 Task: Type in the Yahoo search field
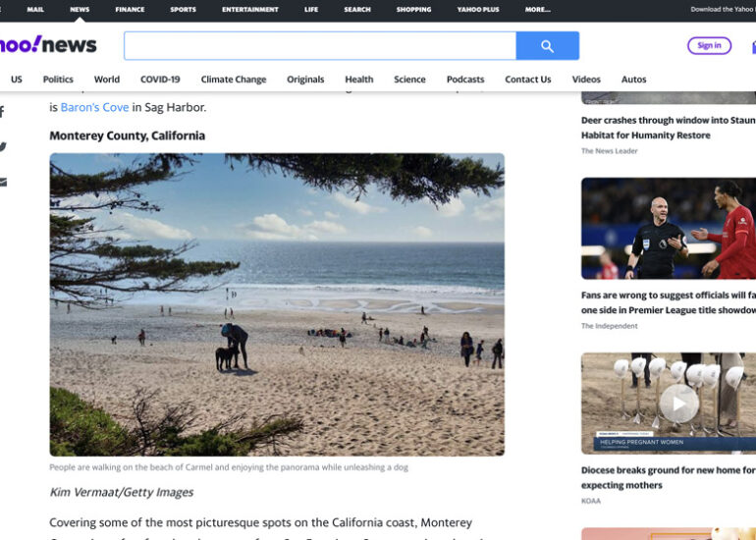[x=319, y=46]
